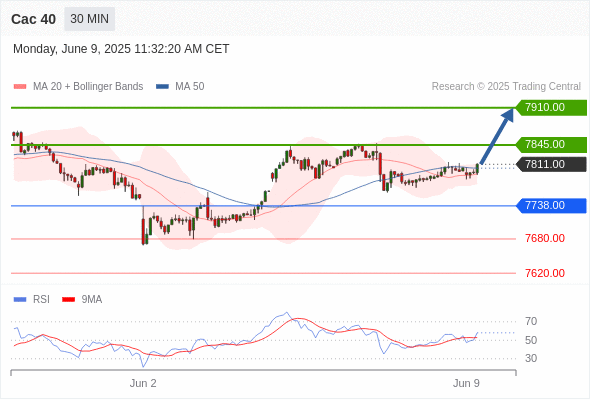Select the Jun 2 timeline date marker
590x400 pixels.
pyautogui.click(x=143, y=383)
